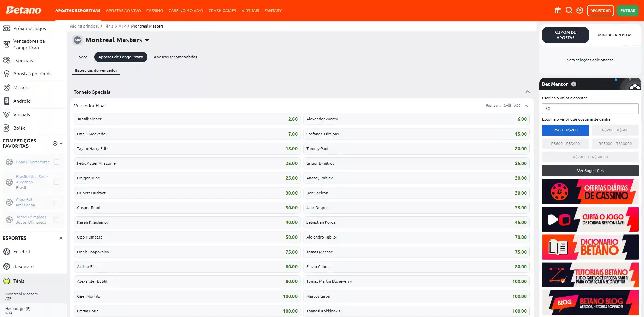Open the Montreal Masters tournament dropdown
This screenshot has height=317, width=644.
(x=147, y=40)
